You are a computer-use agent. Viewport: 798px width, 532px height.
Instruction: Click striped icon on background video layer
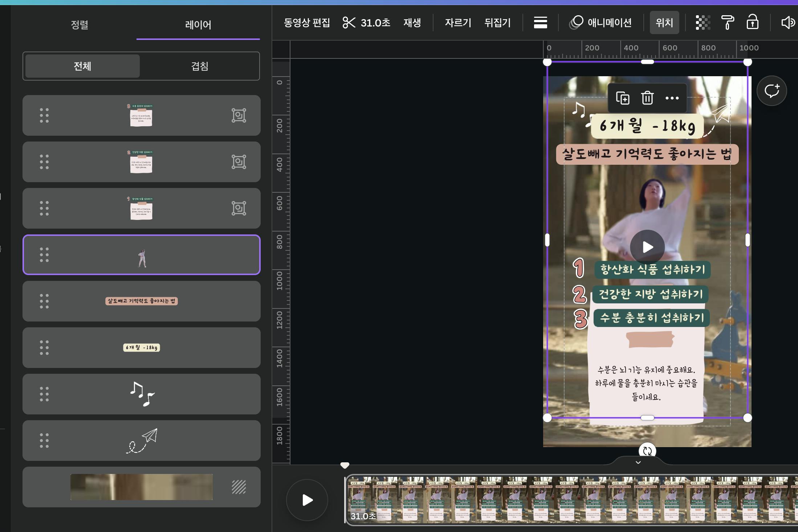click(x=239, y=487)
